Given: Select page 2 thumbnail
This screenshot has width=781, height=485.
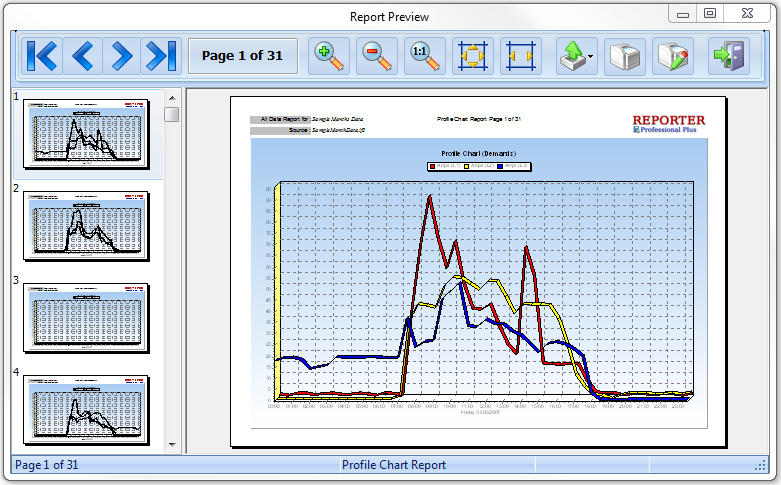Looking at the screenshot, I should (x=86, y=226).
